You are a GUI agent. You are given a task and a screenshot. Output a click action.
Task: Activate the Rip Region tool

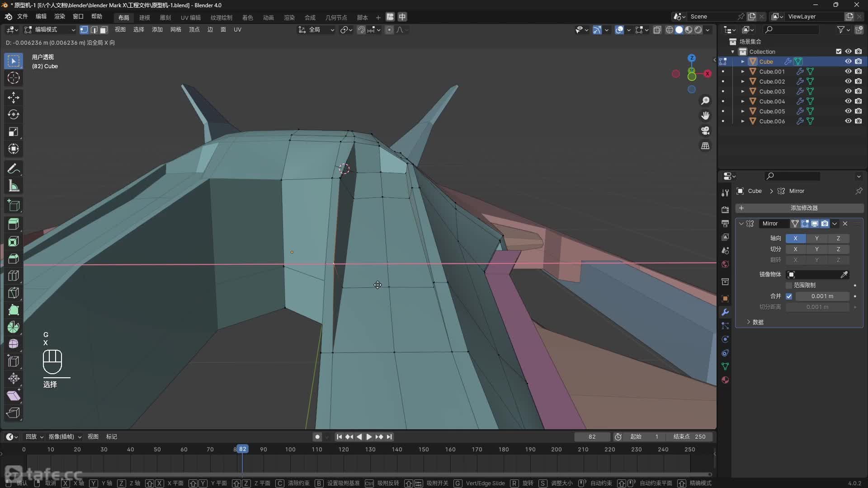click(x=14, y=413)
